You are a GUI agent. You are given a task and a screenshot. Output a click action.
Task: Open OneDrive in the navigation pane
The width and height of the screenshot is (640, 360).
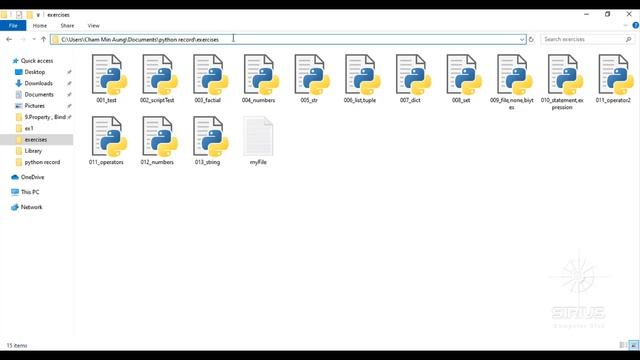(x=28, y=177)
